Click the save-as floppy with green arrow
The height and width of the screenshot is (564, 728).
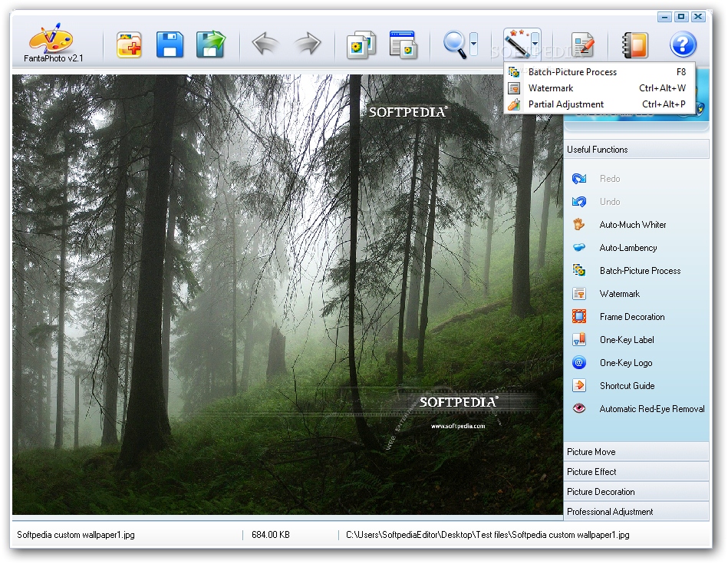tap(211, 45)
